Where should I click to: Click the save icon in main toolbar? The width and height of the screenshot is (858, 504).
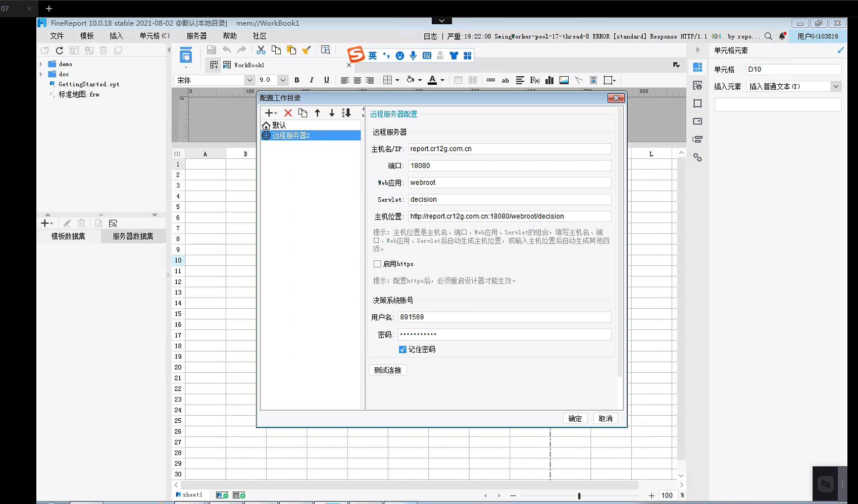[211, 50]
